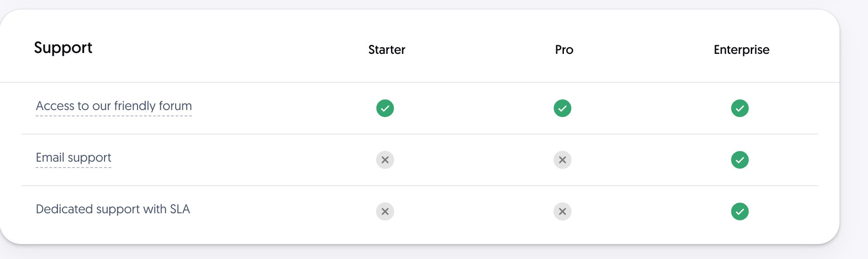Screen dimensions: 868x259
Task: Click Starter's green check for forum access
Action: point(385,108)
